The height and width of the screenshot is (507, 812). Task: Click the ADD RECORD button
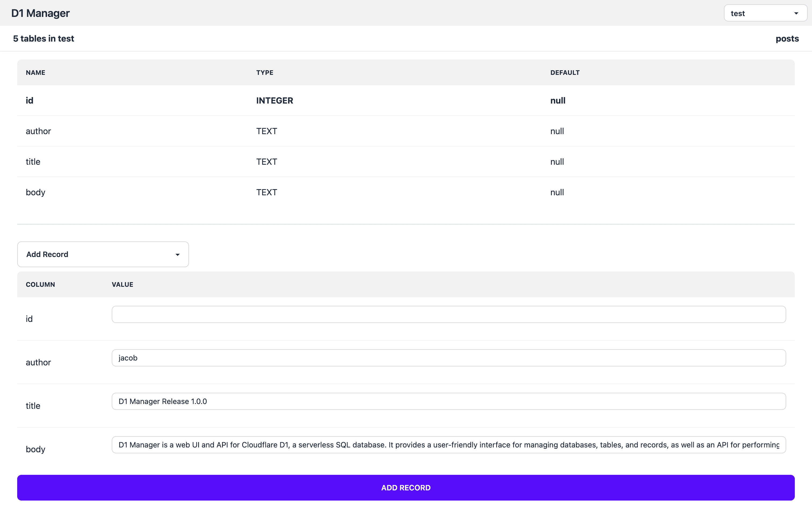pos(406,488)
